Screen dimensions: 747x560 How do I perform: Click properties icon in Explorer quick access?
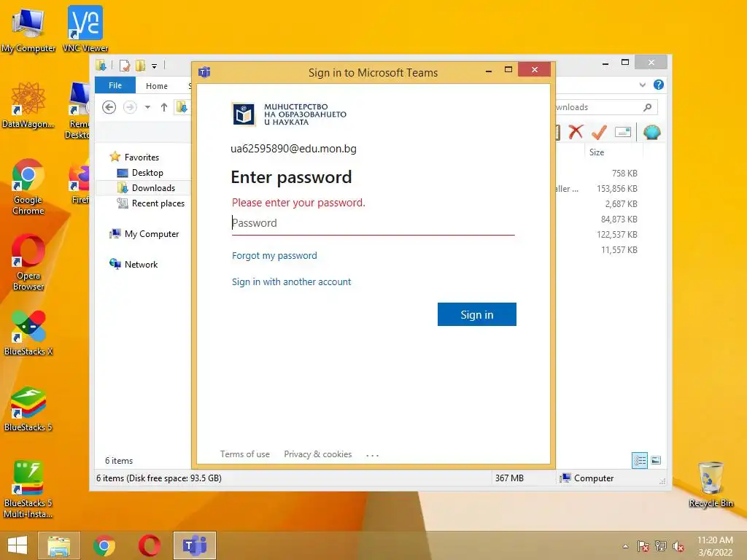click(125, 65)
